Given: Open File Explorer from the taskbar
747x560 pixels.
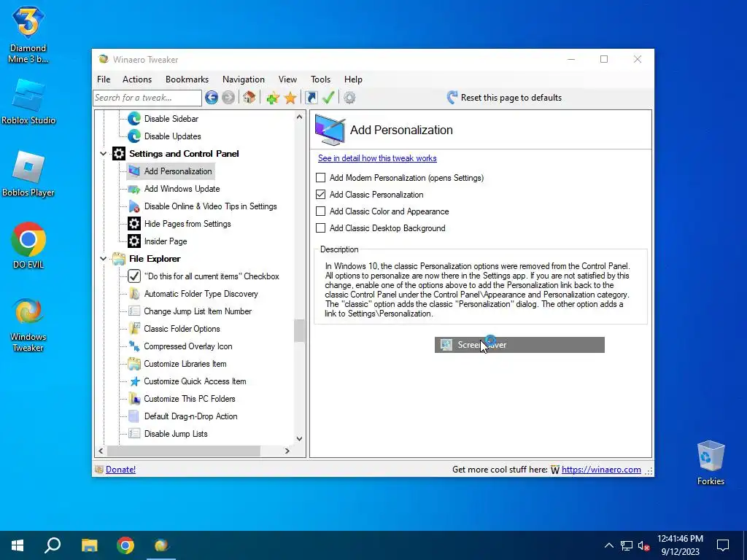Looking at the screenshot, I should (x=89, y=545).
